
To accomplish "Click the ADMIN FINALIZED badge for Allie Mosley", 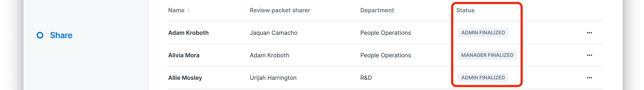I will (x=483, y=78).
